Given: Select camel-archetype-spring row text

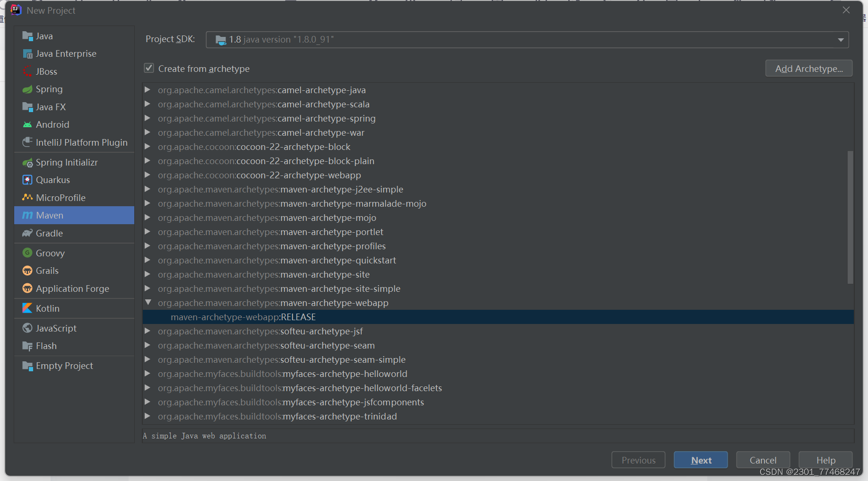Looking at the screenshot, I should (x=267, y=118).
